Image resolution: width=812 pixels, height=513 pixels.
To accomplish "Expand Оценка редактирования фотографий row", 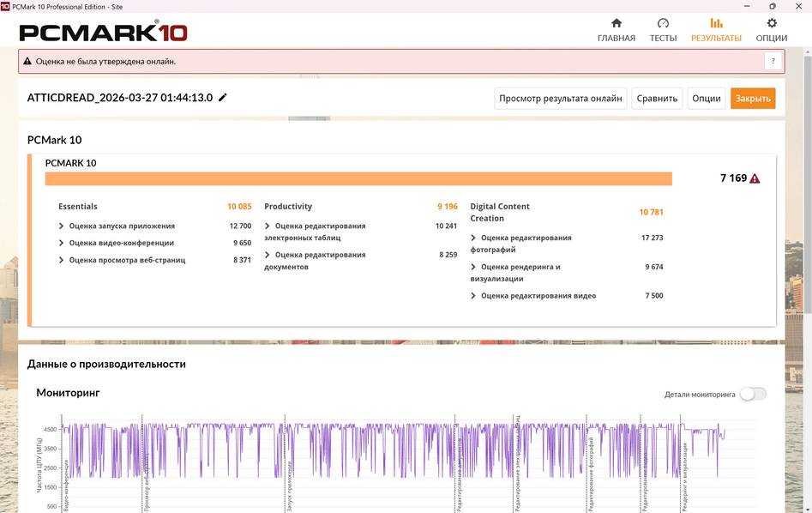I will [473, 238].
